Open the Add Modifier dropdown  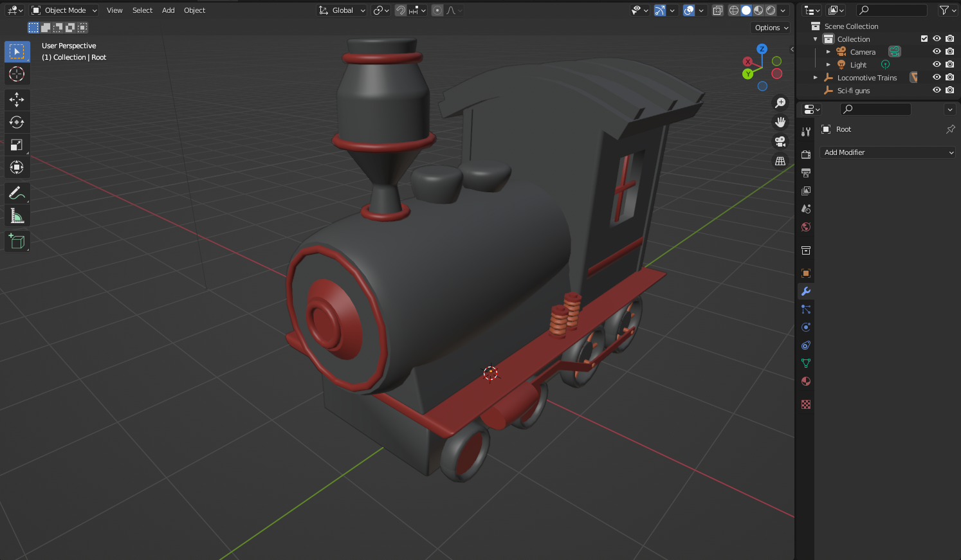point(888,152)
